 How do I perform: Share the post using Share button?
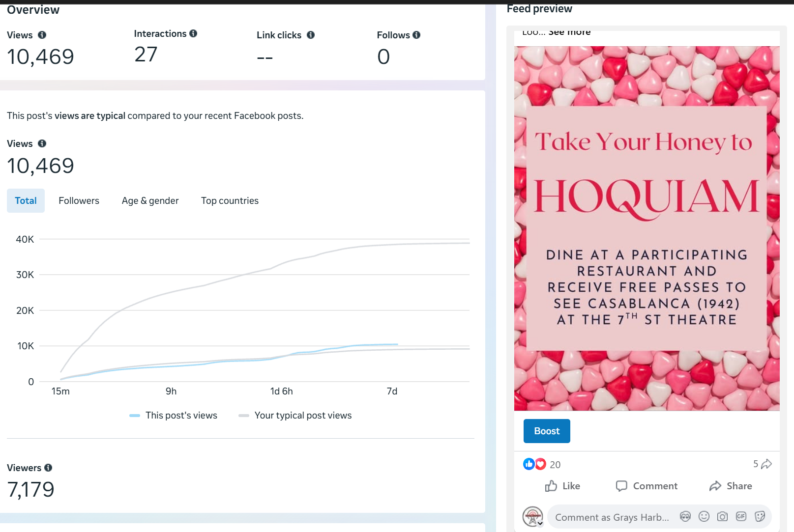click(x=731, y=486)
